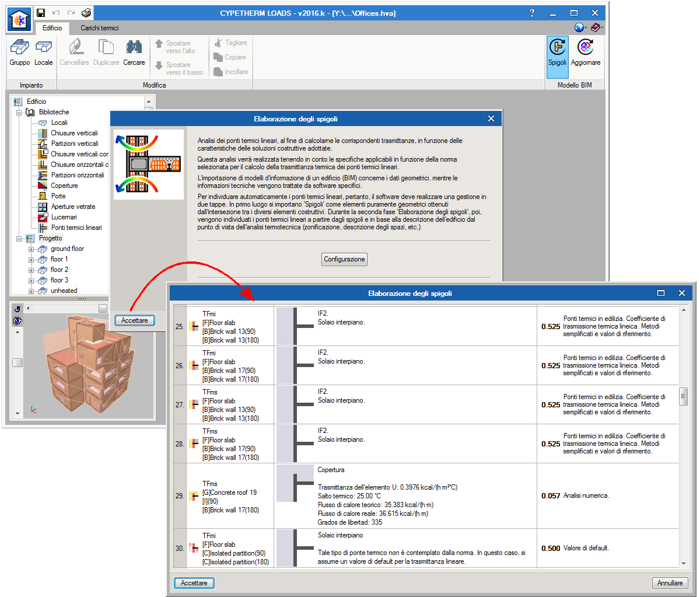This screenshot has height=597, width=700.
Task: Click the horizontal slider thumb above 3D view
Action: tap(103, 308)
